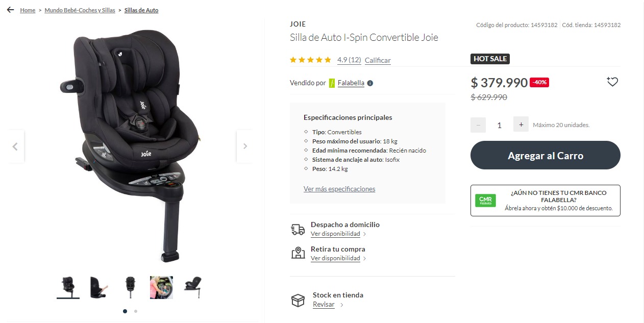Go to Mundo Bebé-Coches y Sillas breadcrumb
Image resolution: width=644 pixels, height=323 pixels.
tap(80, 10)
